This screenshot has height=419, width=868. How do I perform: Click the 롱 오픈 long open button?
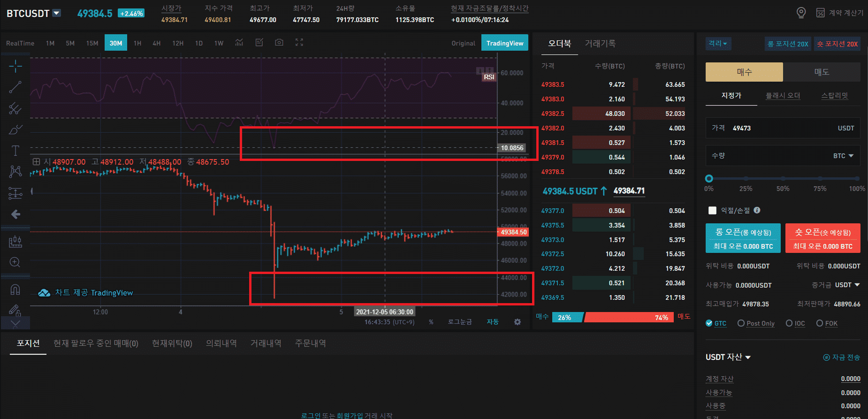pos(743,238)
